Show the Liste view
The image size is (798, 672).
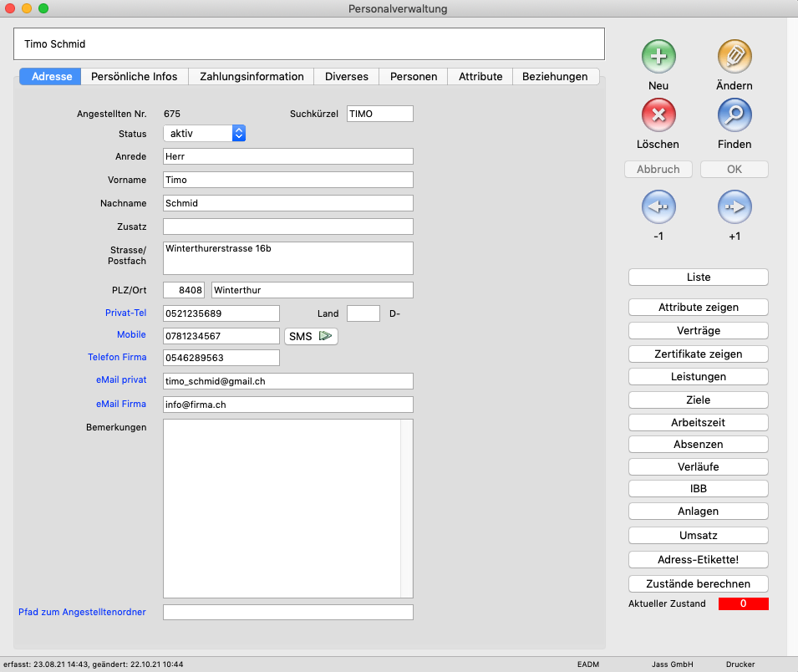coord(698,277)
